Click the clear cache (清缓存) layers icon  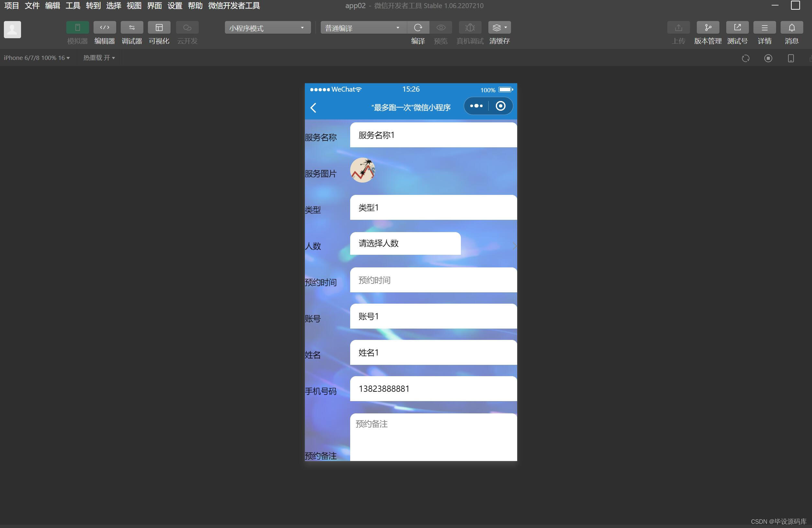pyautogui.click(x=497, y=28)
